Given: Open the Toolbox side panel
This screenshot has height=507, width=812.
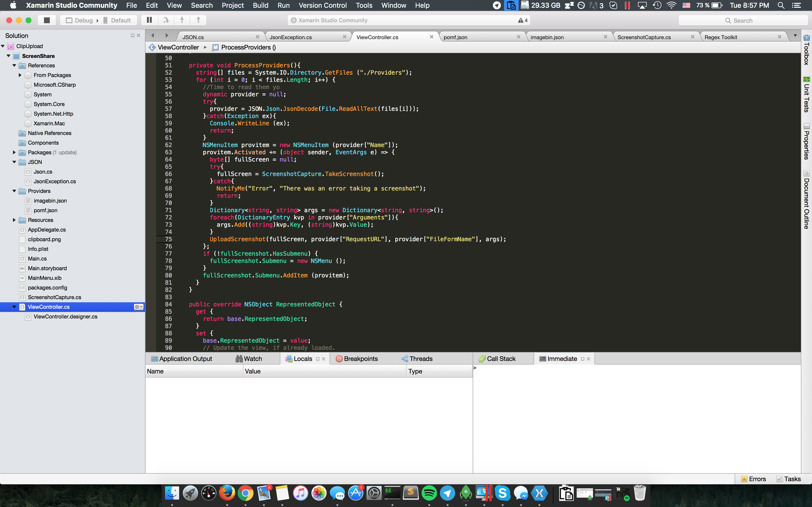Looking at the screenshot, I should [x=807, y=50].
